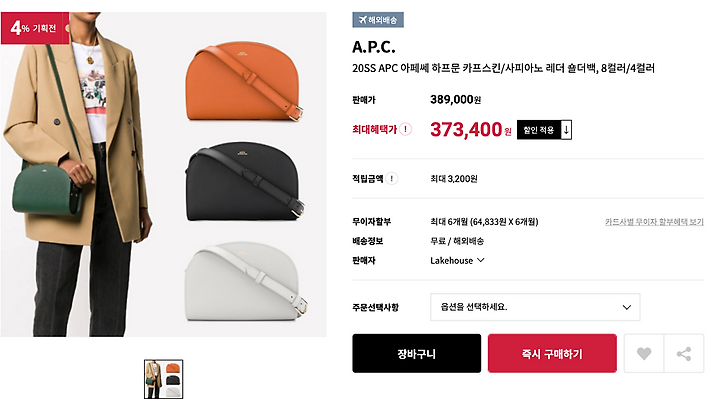The image size is (720, 411).
Task: Click the 할인 적용 button
Action: click(x=544, y=130)
